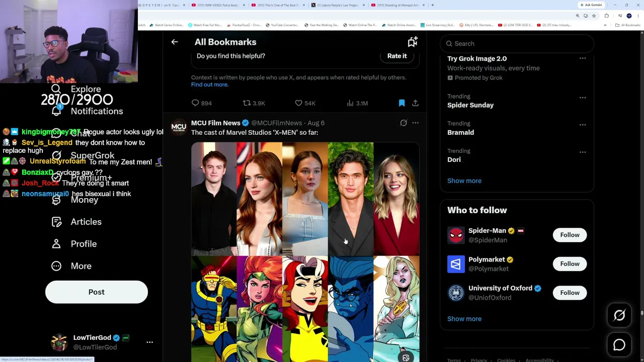Open the floating Grok button
Image resolution: width=644 pixels, height=362 pixels.
pyautogui.click(x=619, y=315)
